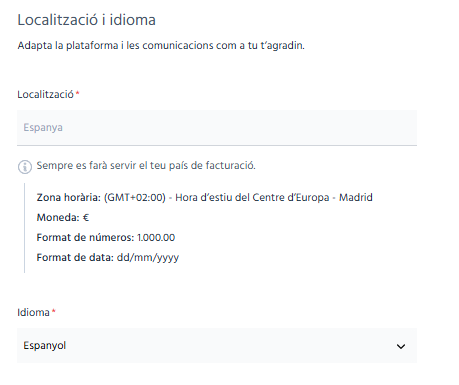This screenshot has height=385, width=459.
Task: Click the word Madrid in timezone line
Action: (x=356, y=198)
